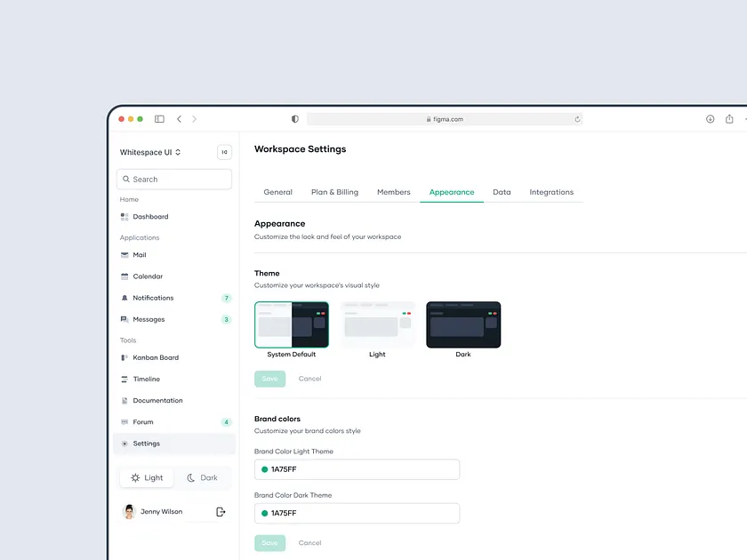Go back with the browser back arrow
This screenshot has width=747, height=560.
point(179,119)
